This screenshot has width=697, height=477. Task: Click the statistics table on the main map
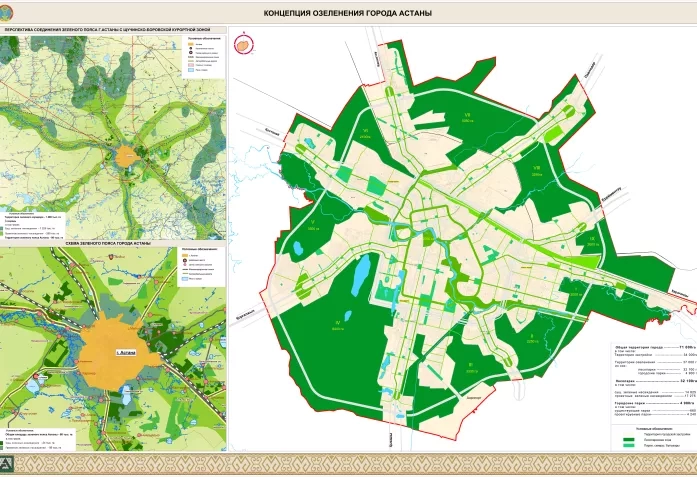pyautogui.click(x=645, y=380)
